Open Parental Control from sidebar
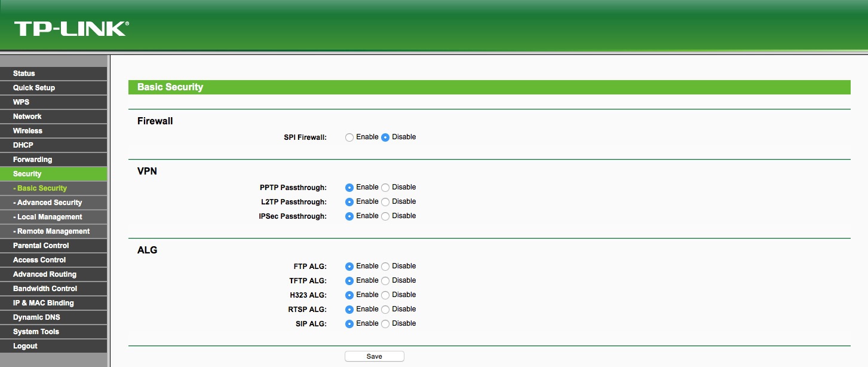 point(41,246)
